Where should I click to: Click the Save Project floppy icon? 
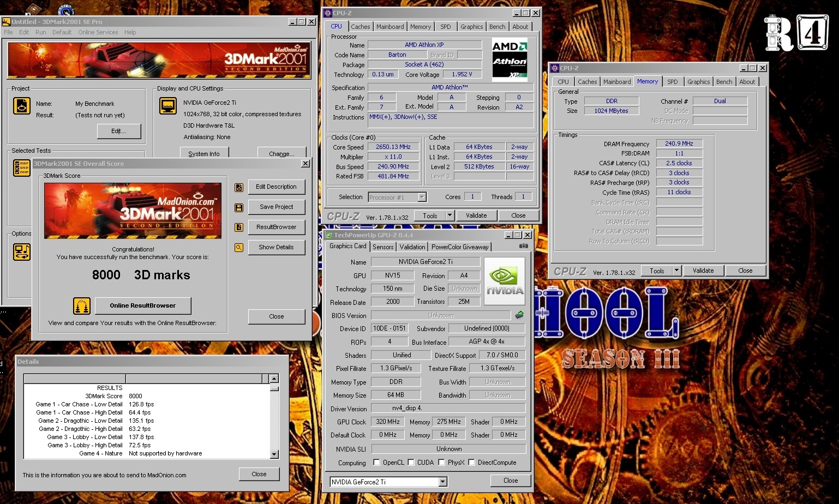point(238,207)
